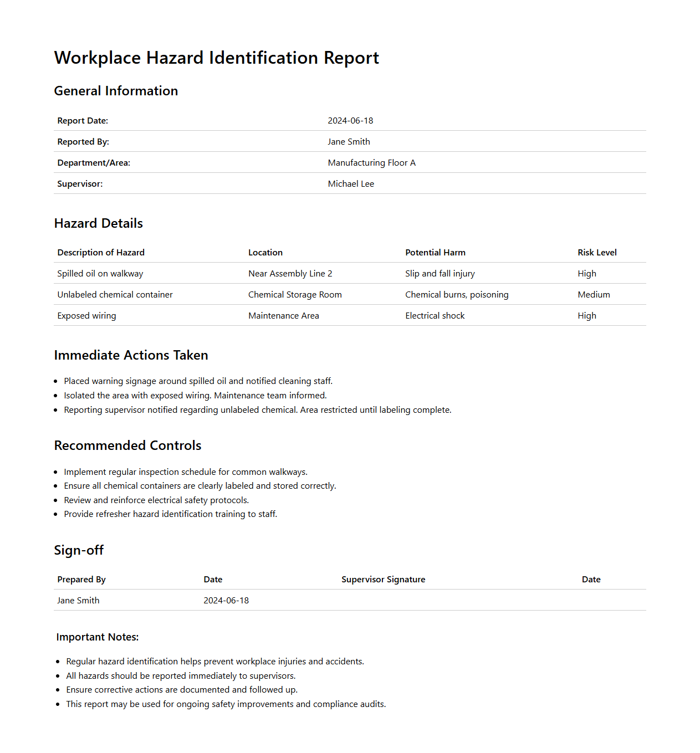700x753 pixels.
Task: Click supervisor name Michael Lee
Action: click(x=351, y=184)
